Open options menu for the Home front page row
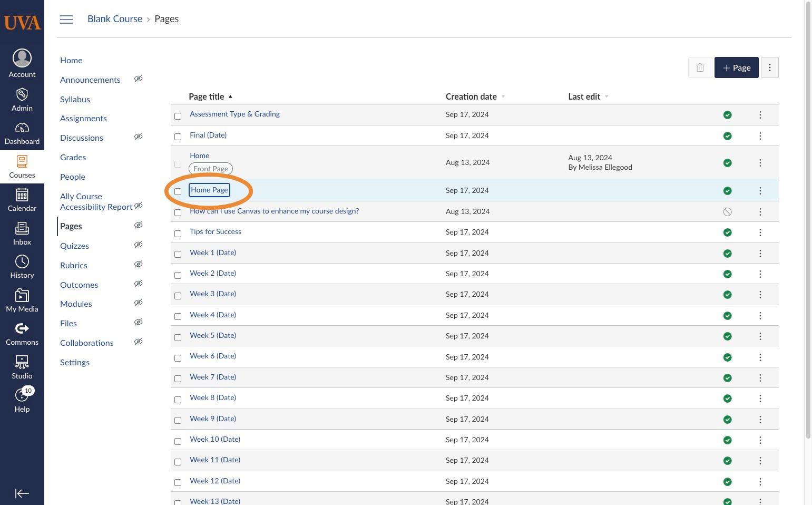Screen dimensions: 812x505 point(760,163)
